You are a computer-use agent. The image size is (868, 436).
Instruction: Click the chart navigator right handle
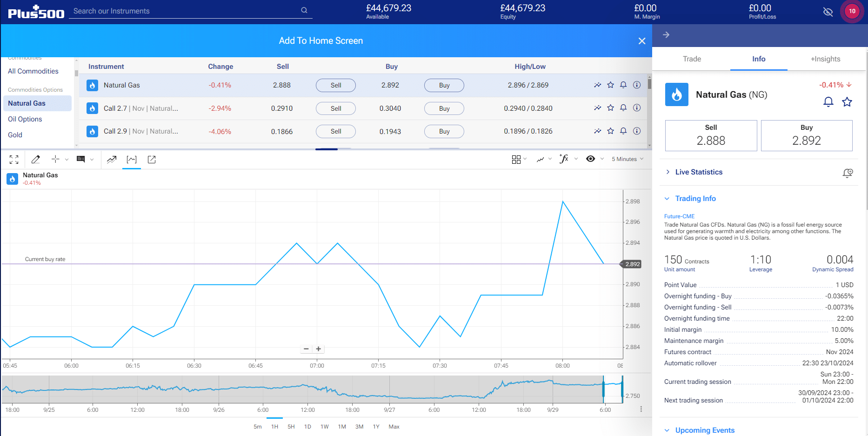pos(622,389)
